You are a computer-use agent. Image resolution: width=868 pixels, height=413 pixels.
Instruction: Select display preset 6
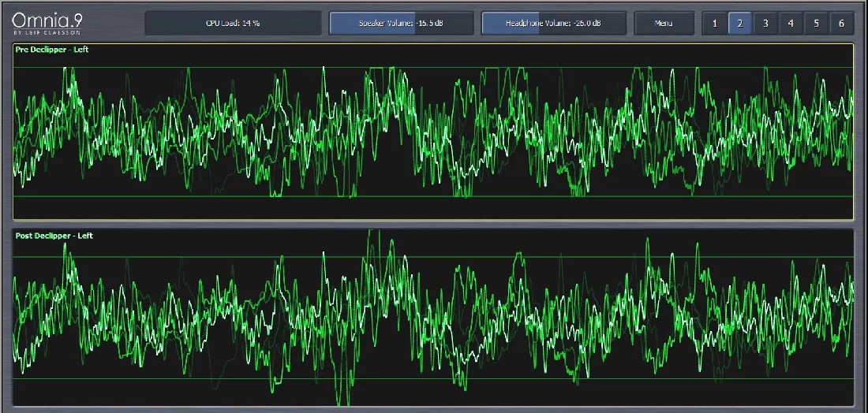tap(841, 23)
